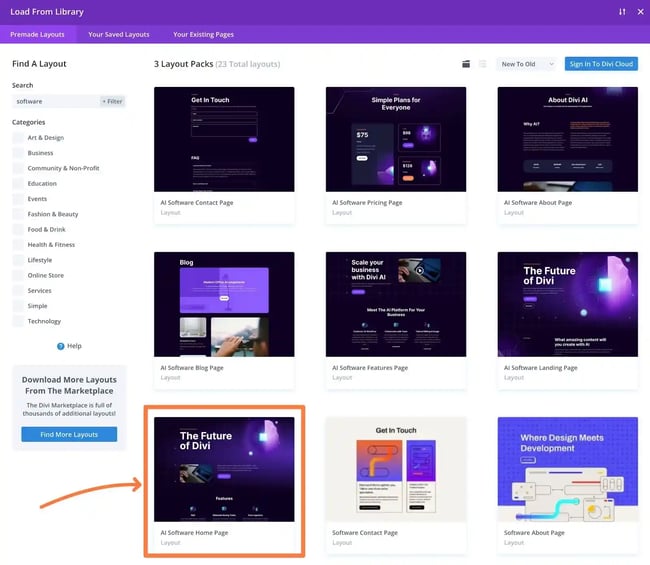Click the Filter button in search box

coord(112,101)
